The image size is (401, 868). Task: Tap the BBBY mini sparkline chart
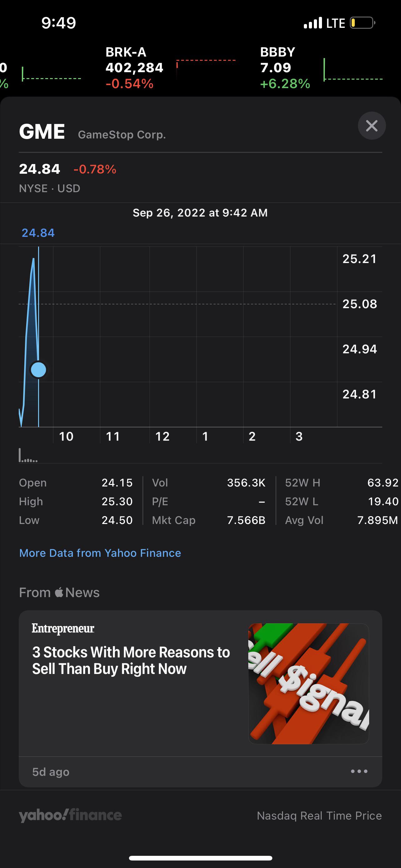(x=353, y=70)
